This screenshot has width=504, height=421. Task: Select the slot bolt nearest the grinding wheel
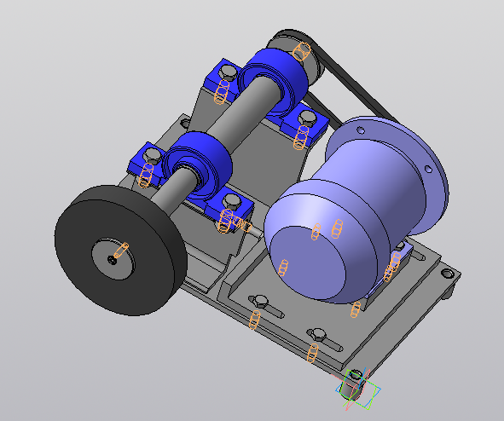tap(260, 301)
